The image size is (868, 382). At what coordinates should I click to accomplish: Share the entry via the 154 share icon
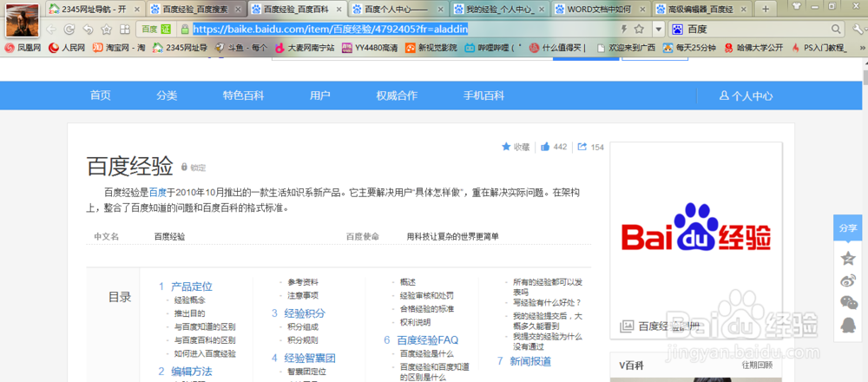click(x=590, y=147)
